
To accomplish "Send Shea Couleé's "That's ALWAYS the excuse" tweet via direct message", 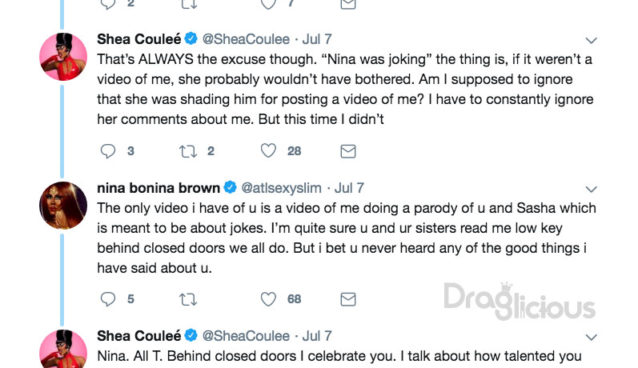I will [x=348, y=151].
